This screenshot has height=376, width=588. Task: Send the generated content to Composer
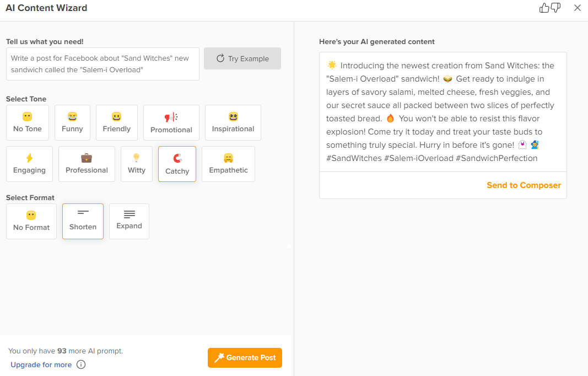[524, 185]
